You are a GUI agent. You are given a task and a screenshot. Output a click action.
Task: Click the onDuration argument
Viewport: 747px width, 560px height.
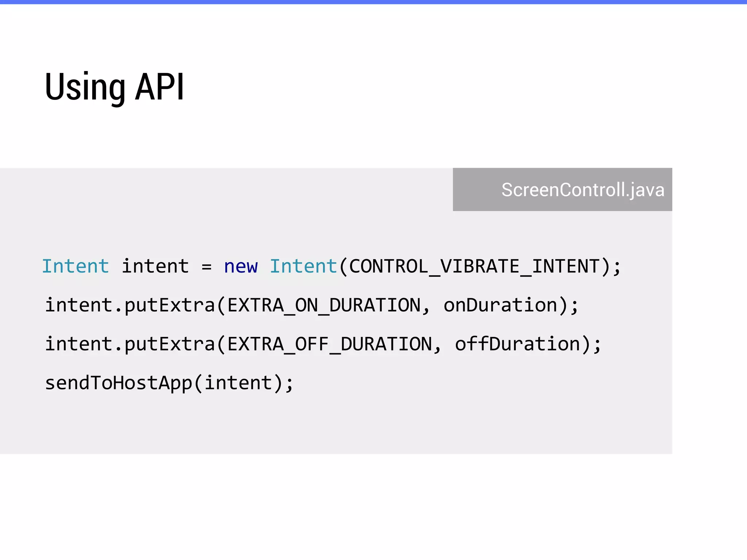point(500,305)
